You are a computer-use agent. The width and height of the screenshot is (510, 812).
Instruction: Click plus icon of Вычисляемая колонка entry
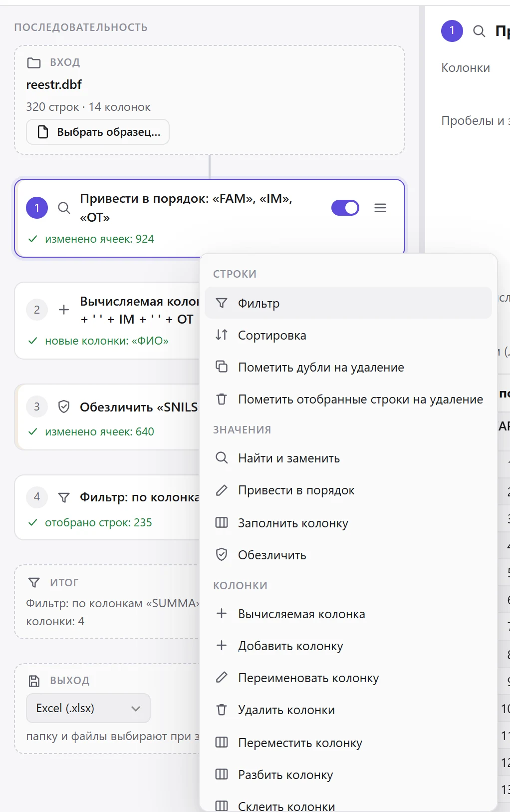click(222, 613)
